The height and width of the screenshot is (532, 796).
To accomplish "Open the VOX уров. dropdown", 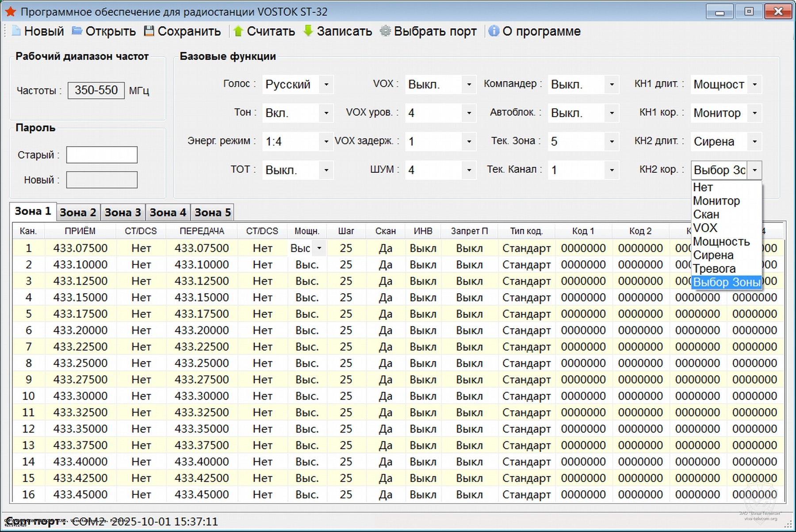I will (469, 113).
